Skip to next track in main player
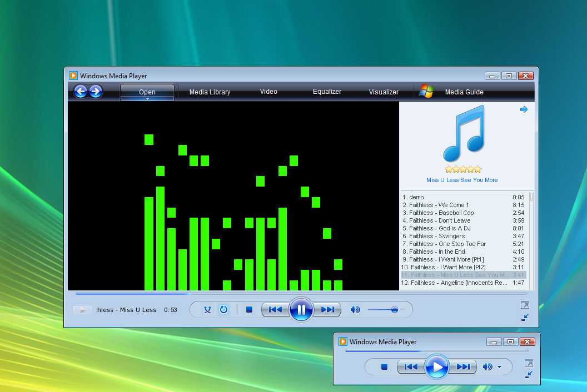 point(327,310)
